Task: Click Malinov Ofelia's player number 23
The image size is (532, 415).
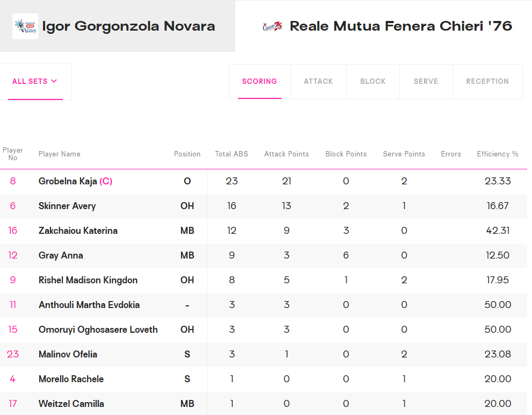Action: click(x=13, y=355)
